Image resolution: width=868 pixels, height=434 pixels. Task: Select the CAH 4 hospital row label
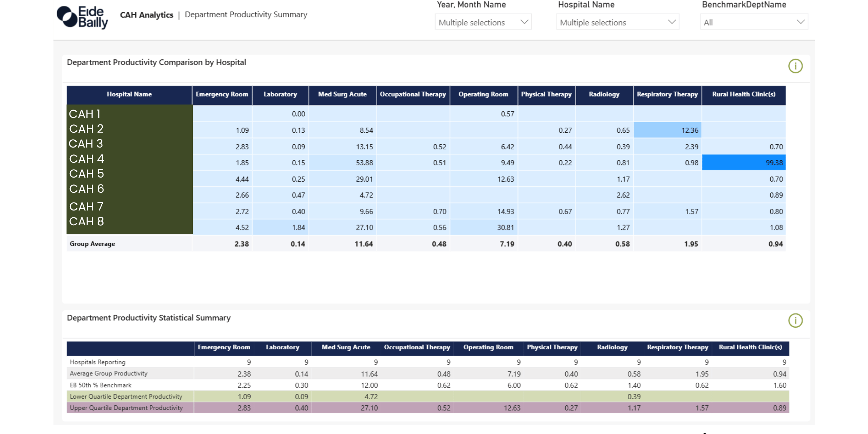coord(86,158)
